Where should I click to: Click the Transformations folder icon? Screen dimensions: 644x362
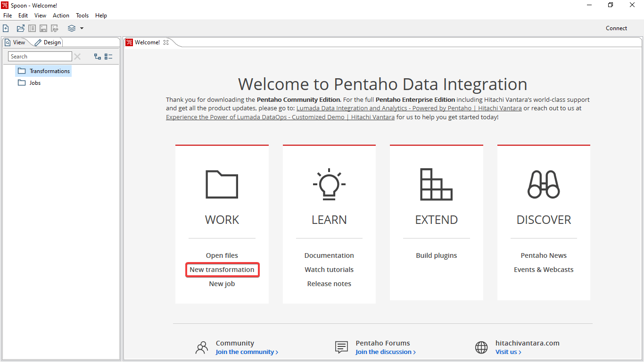22,71
